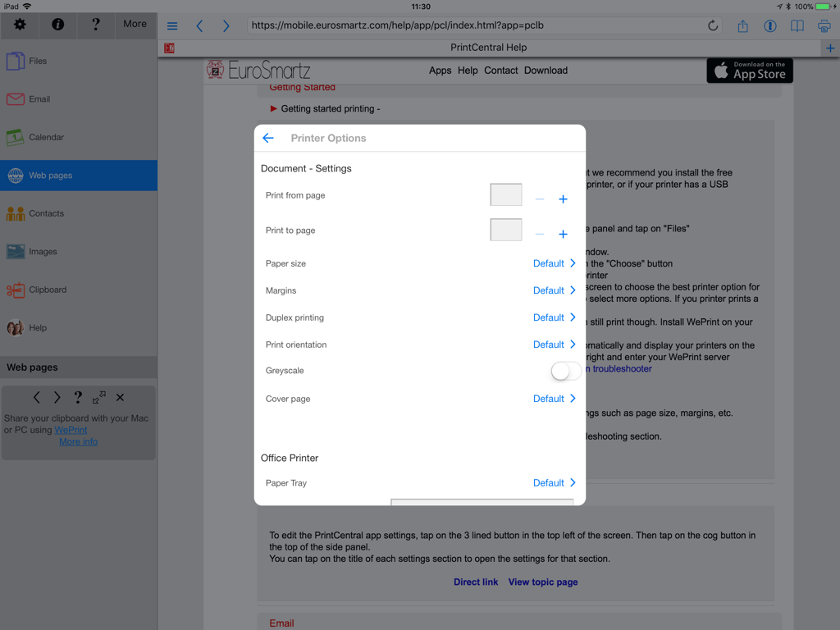
Task: Click inside the Print from page field
Action: [x=505, y=194]
